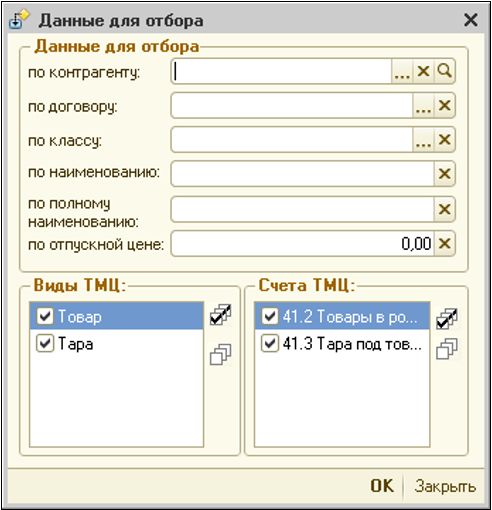Viewport: 492px width, 510px height.
Task: Close the Данные для отбора dialog
Action: point(471,20)
